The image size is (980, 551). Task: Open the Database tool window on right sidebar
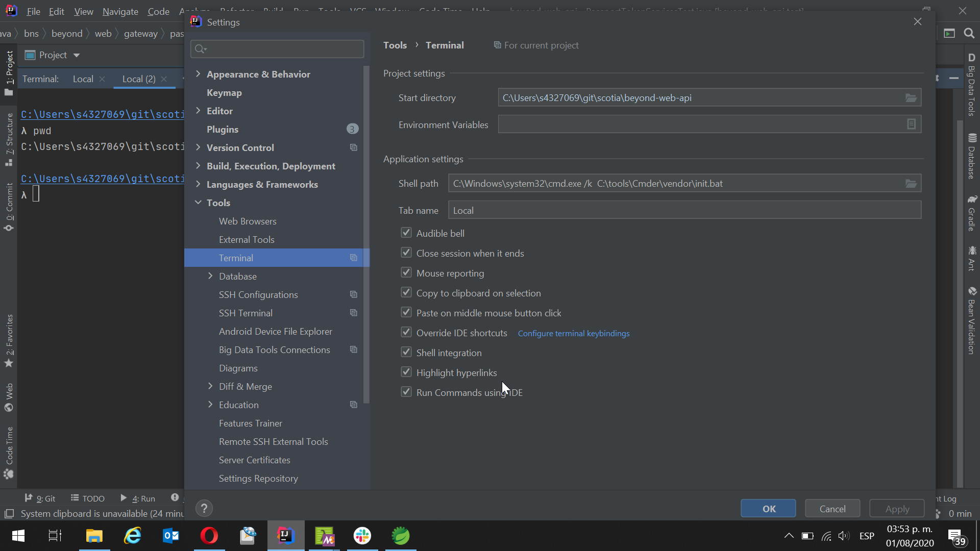(x=972, y=156)
